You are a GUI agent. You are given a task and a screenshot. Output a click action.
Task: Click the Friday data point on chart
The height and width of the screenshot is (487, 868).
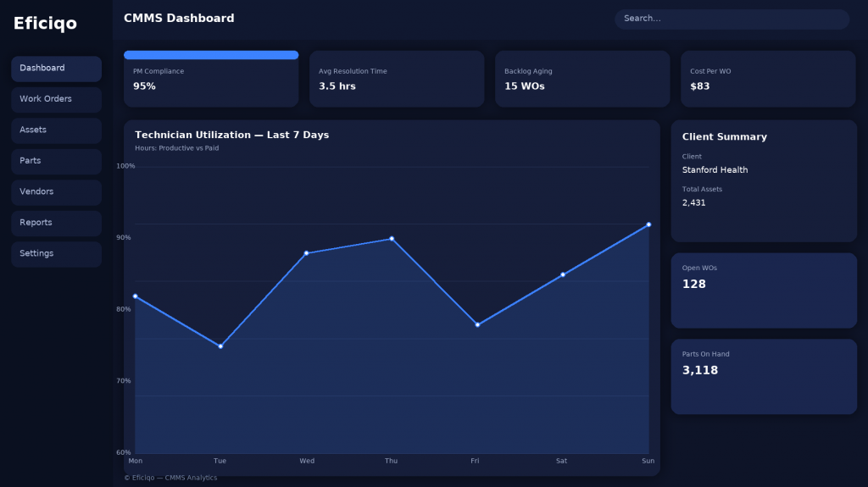[477, 325]
